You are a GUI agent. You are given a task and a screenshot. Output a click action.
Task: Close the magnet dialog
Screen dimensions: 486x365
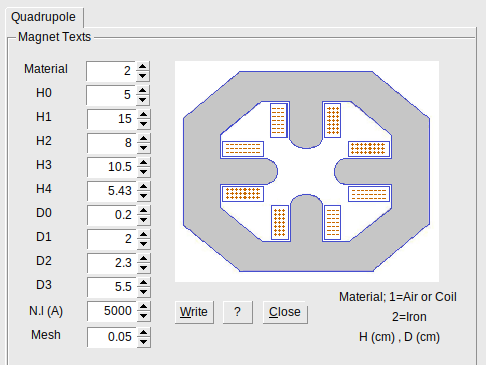coord(285,312)
